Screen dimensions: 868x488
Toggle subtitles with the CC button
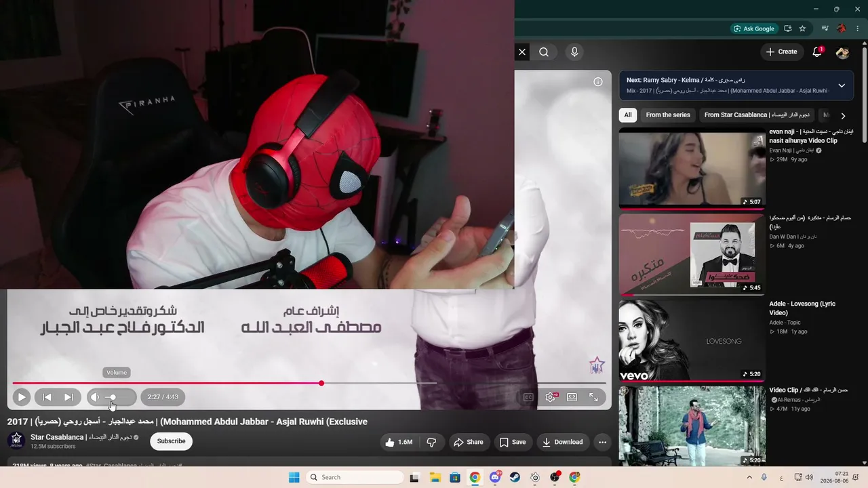tap(529, 397)
